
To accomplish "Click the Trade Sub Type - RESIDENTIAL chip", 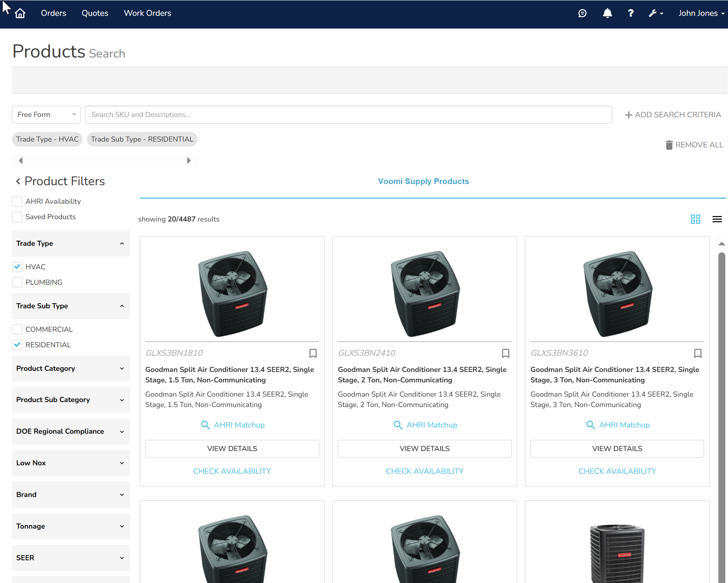I will tap(142, 139).
